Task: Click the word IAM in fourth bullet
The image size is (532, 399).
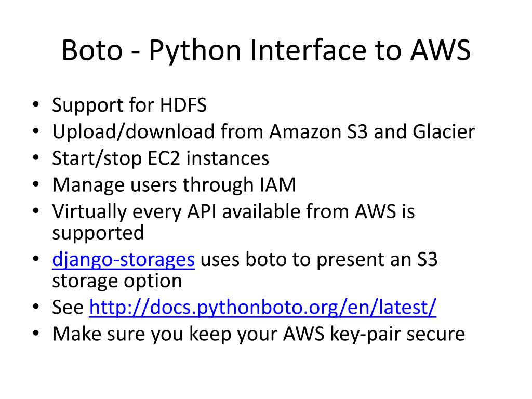Action: (278, 185)
